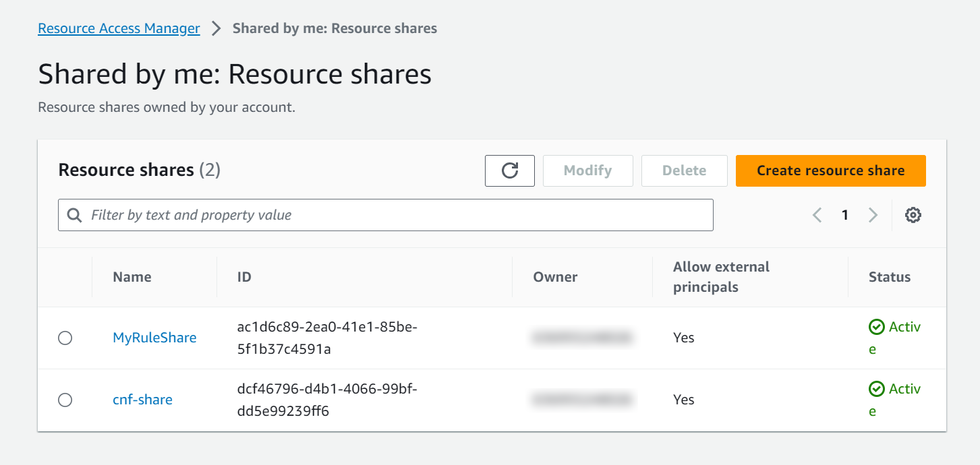This screenshot has width=980, height=465.
Task: Open the cnf-share resource details
Action: 142,400
